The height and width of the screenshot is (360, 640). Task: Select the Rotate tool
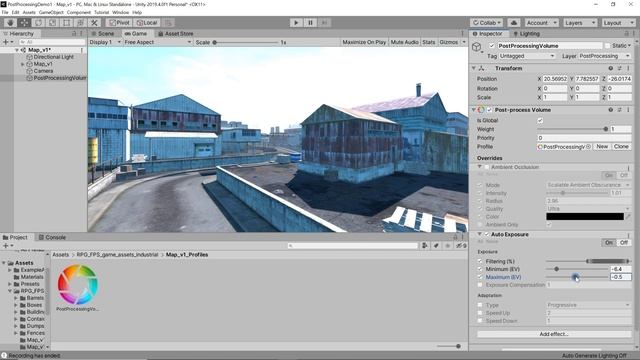pos(38,23)
